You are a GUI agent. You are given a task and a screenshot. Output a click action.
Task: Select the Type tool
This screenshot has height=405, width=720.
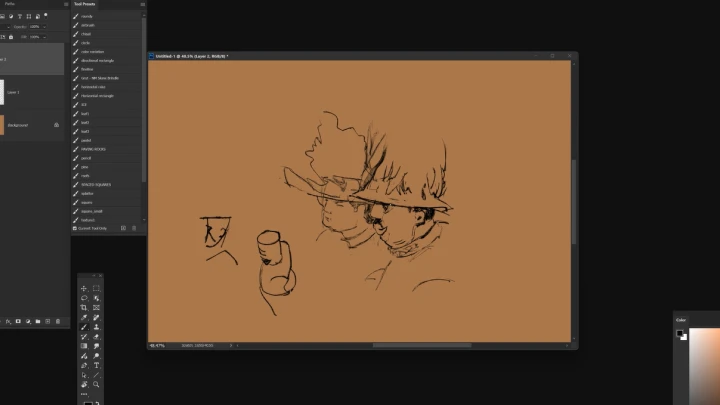[96, 365]
